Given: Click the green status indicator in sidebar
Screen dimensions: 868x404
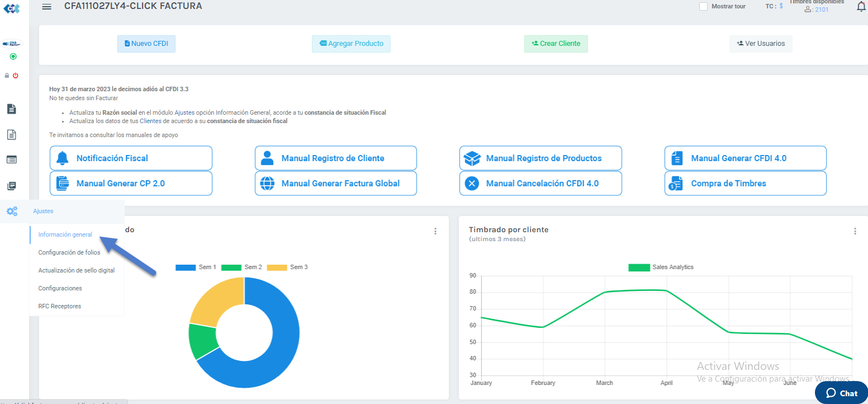Looking at the screenshot, I should (x=13, y=57).
